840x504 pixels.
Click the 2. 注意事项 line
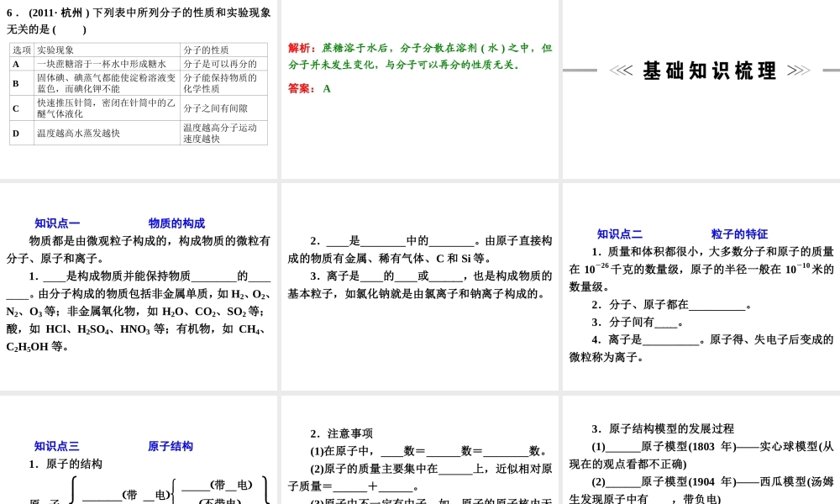341,433
